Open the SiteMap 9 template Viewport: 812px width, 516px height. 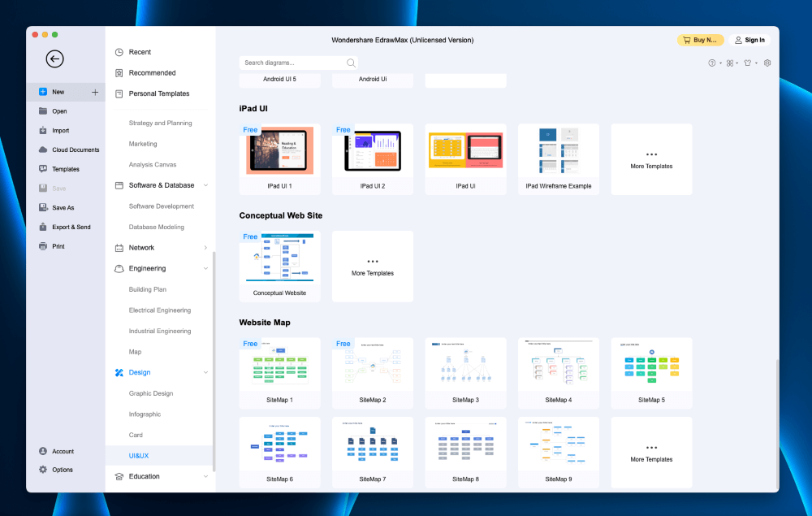point(559,453)
